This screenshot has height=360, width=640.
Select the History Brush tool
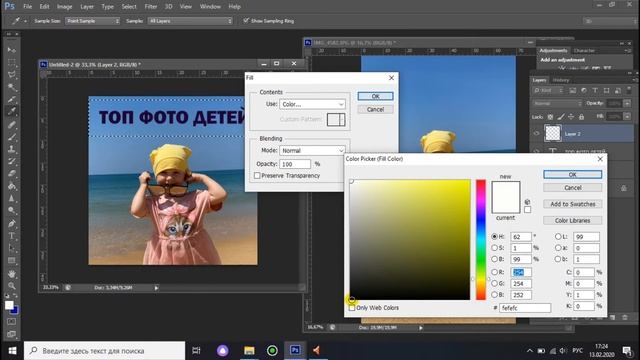(x=12, y=161)
